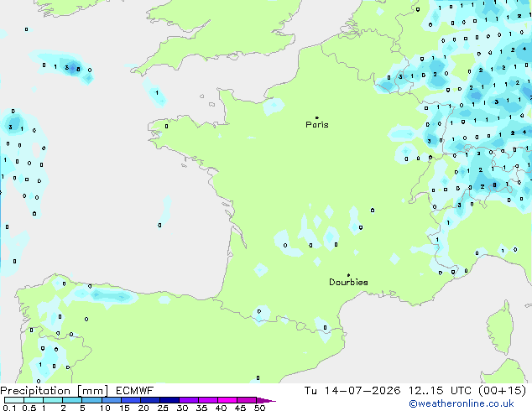
Task: Click the pale cyan 0.1 mm legend swatch
Action: 14,400
